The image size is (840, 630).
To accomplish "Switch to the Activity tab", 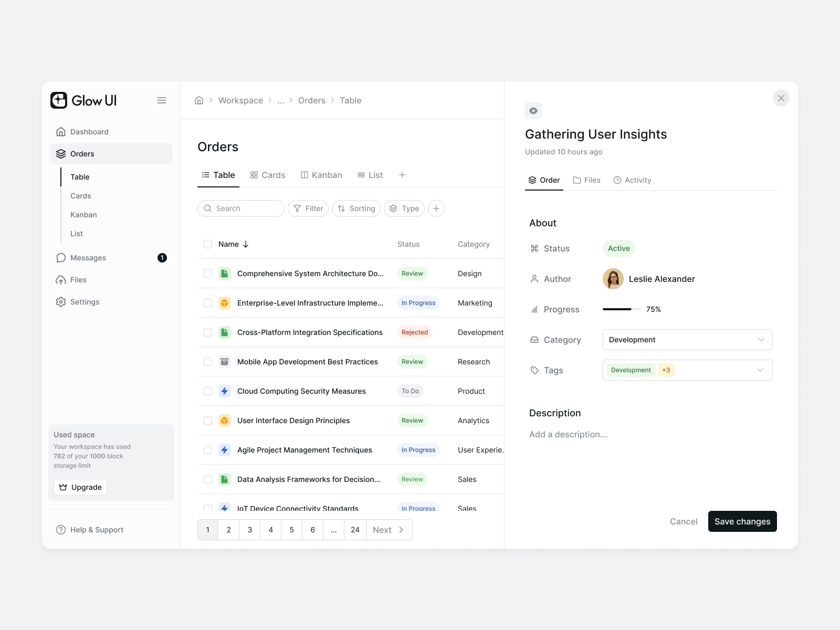I will [632, 180].
